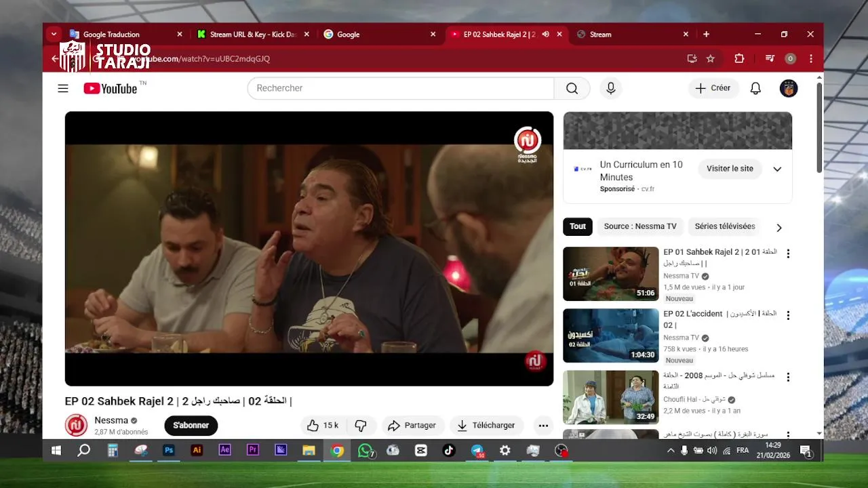868x488 pixels.
Task: Open the Créer dropdown button
Action: pos(713,88)
